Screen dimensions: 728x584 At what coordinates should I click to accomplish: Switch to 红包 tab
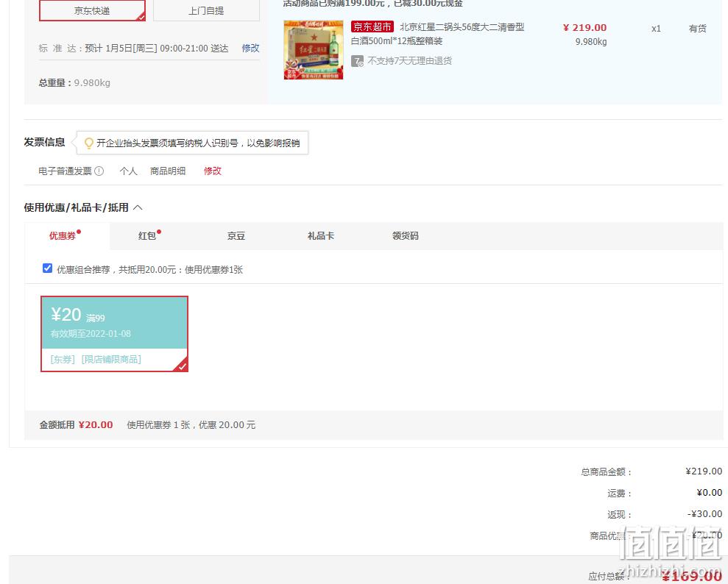(147, 236)
